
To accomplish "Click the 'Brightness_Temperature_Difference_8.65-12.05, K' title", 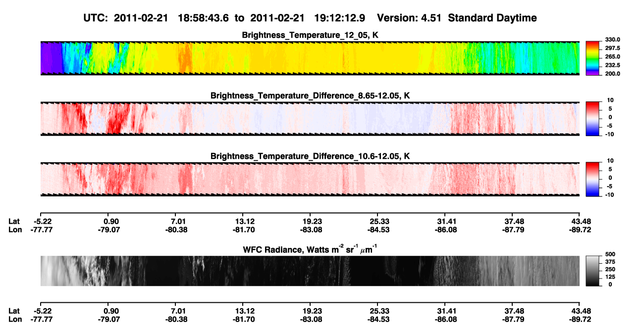I will pos(310,95).
